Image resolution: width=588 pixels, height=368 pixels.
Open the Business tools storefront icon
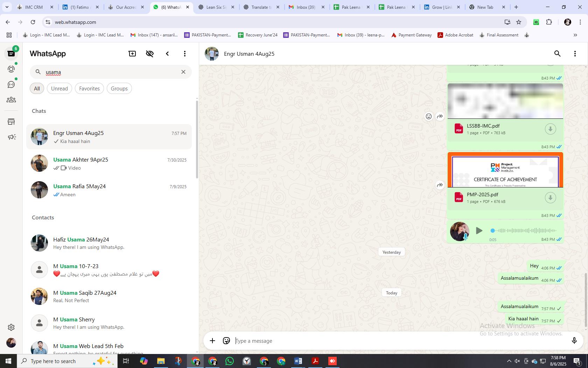[11, 122]
